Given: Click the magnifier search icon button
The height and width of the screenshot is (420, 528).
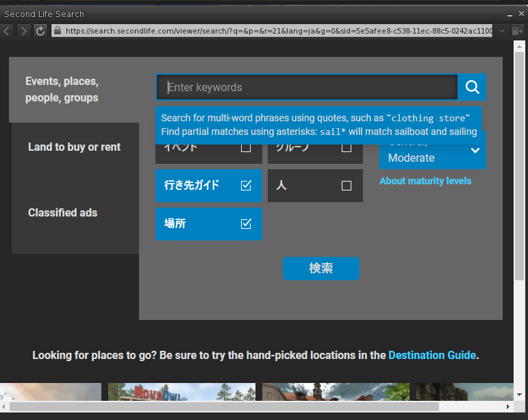Looking at the screenshot, I should (x=472, y=87).
